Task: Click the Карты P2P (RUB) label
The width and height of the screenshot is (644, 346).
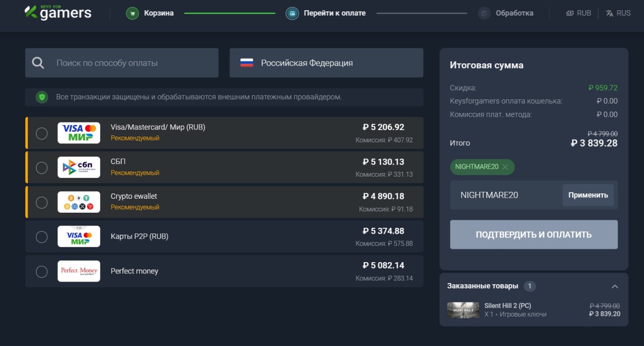Action: pos(140,236)
